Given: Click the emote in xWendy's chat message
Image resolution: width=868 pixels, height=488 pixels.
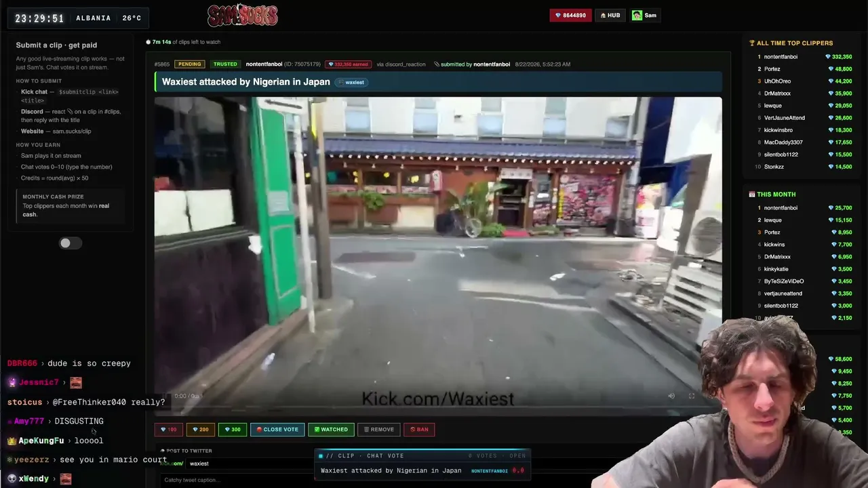Looking at the screenshot, I should pyautogui.click(x=66, y=479).
